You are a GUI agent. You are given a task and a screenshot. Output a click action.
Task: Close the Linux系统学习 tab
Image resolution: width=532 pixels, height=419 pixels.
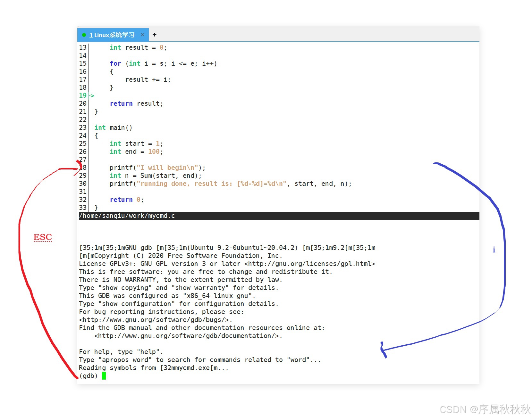point(142,35)
